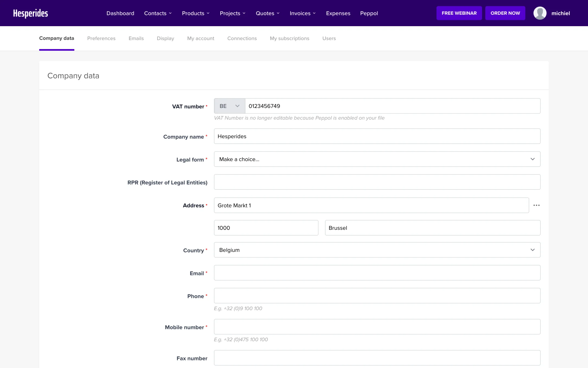Click the city field Brussel
This screenshot has width=588, height=368.
(x=433, y=228)
